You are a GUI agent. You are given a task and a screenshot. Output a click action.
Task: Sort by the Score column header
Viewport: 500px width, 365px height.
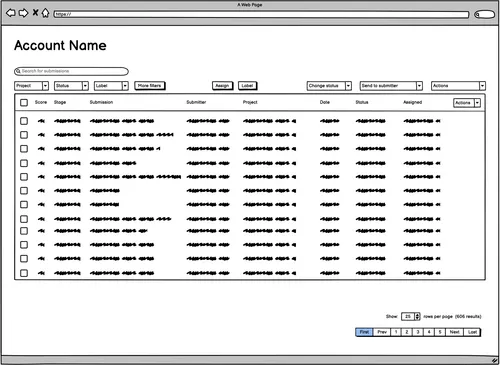pos(41,102)
